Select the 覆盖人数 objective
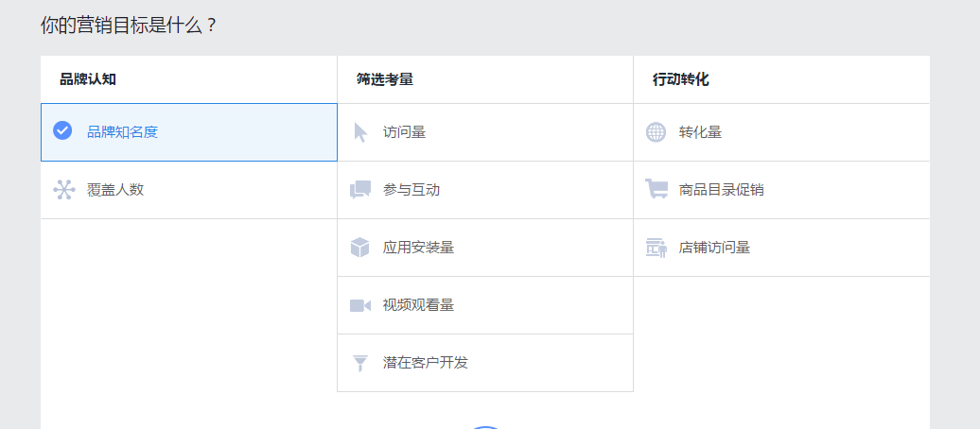 (115, 190)
